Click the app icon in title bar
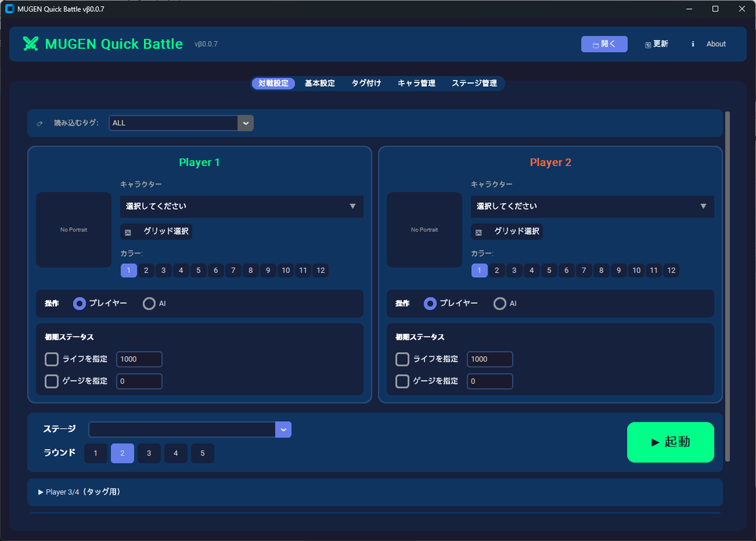The width and height of the screenshot is (756, 541). (9, 9)
